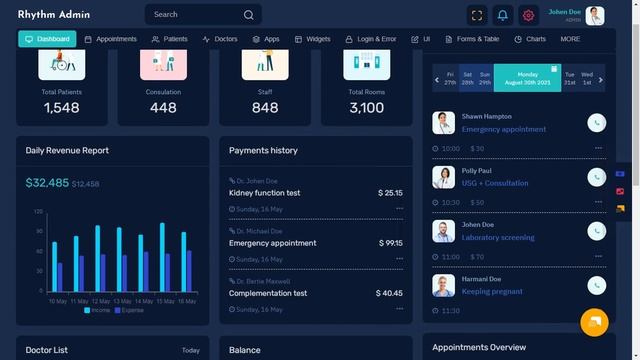
Task: Open options dots for Shawn Hampton appointment
Action: (x=598, y=148)
